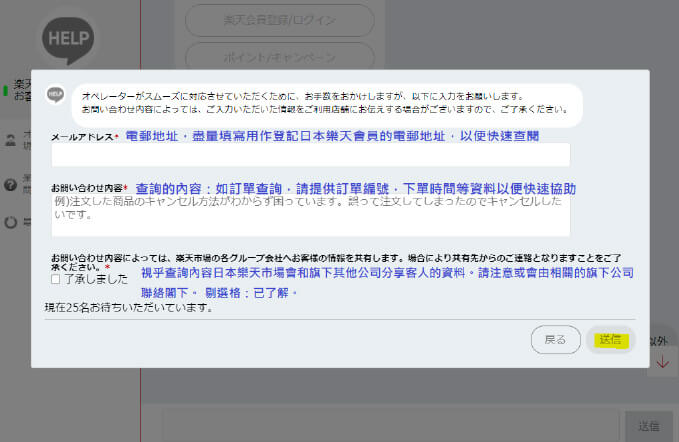The width and height of the screenshot is (679, 442).
Task: Click the 戻る button
Action: (555, 340)
